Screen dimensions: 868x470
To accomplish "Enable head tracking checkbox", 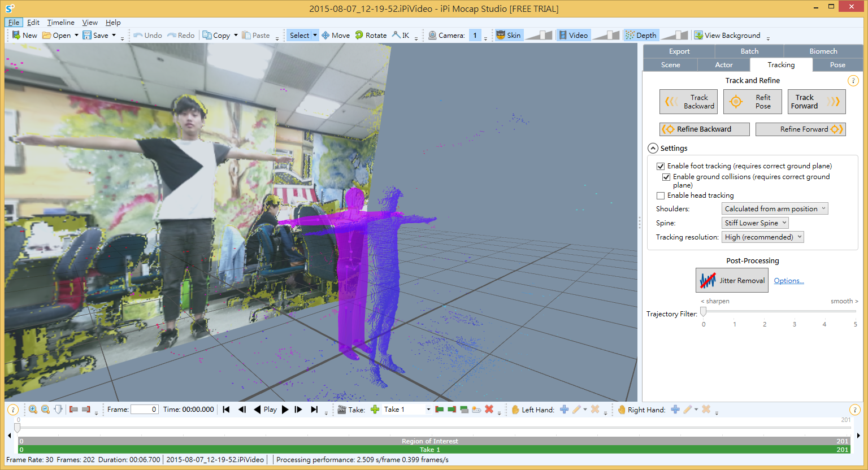I will [x=661, y=195].
